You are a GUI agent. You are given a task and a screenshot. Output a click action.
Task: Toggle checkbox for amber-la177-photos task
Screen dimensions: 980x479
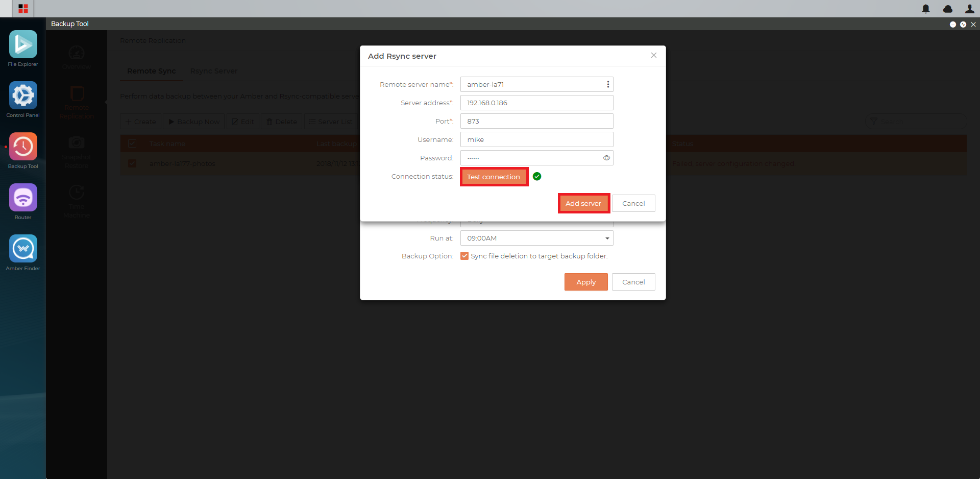pyautogui.click(x=132, y=163)
